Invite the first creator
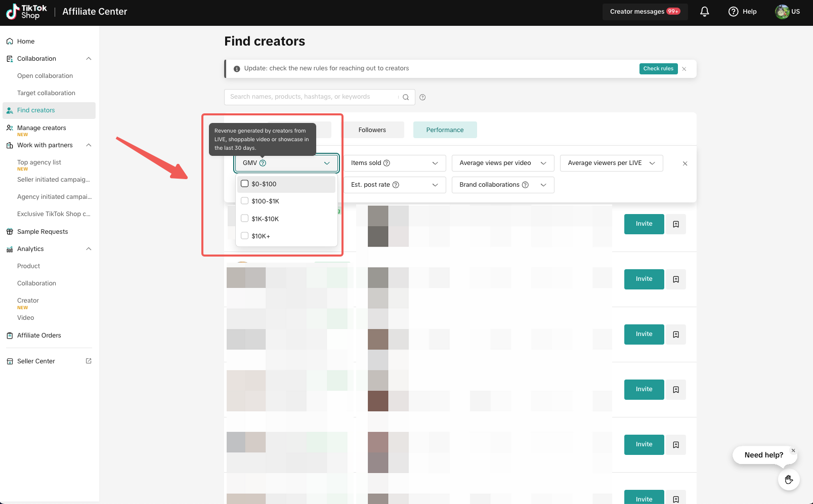 (x=644, y=224)
